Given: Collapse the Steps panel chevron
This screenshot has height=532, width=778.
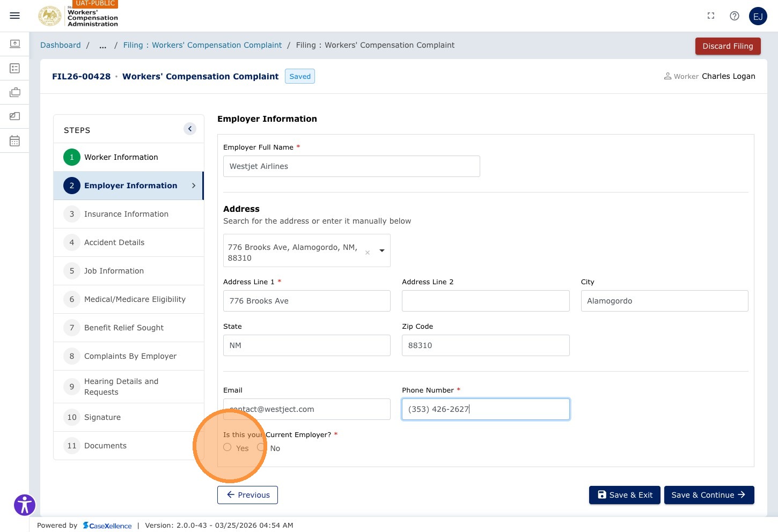Looking at the screenshot, I should click(x=190, y=129).
